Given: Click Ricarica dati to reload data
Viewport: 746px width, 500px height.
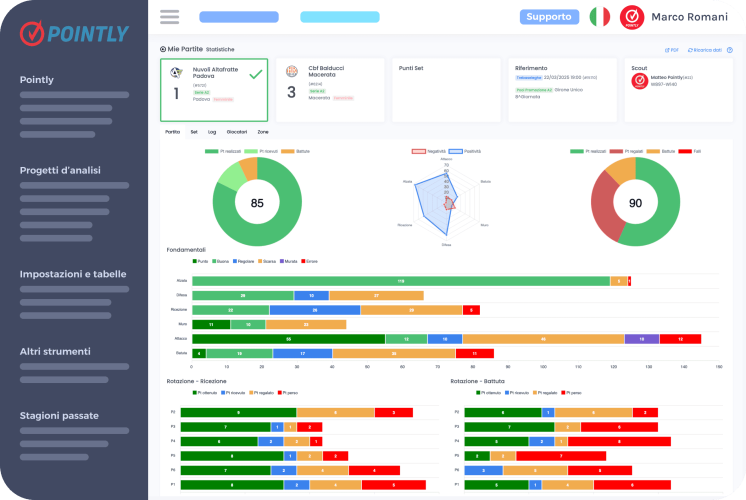Looking at the screenshot, I should tap(705, 50).
